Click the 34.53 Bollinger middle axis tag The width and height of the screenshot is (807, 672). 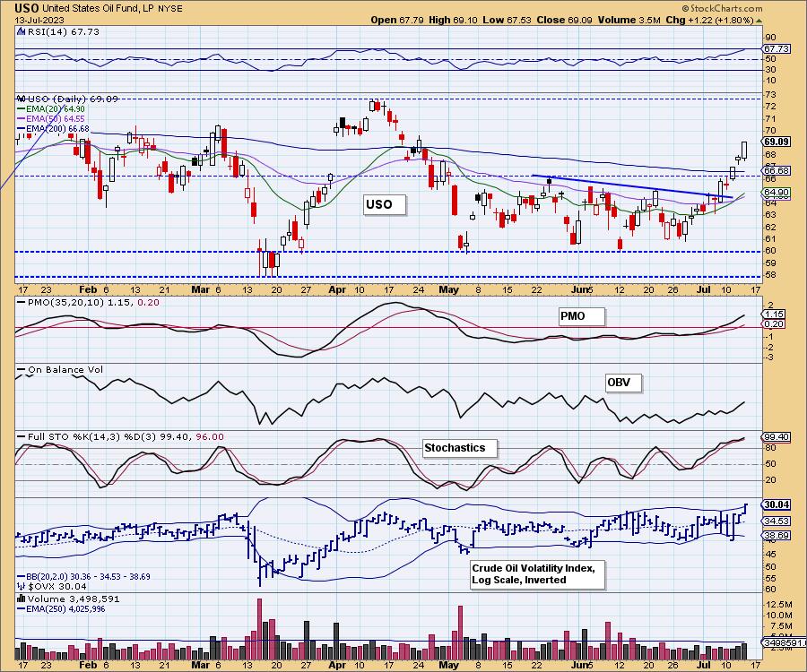coord(777,521)
